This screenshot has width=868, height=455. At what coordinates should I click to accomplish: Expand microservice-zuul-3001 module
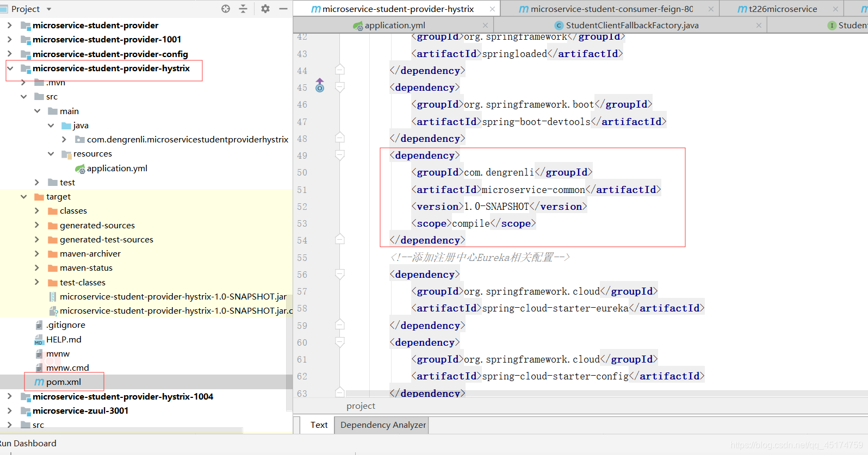pos(9,410)
